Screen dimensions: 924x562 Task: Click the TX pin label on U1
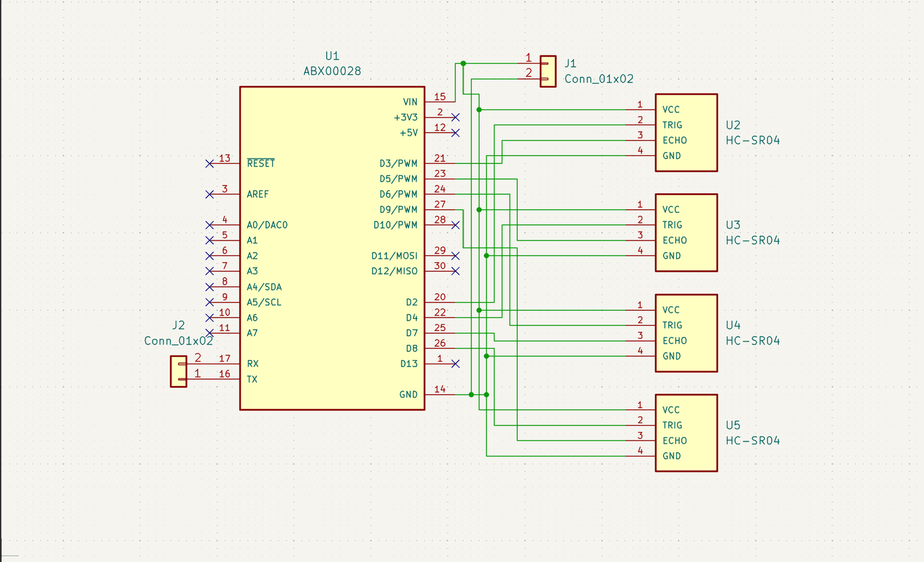pos(252,379)
